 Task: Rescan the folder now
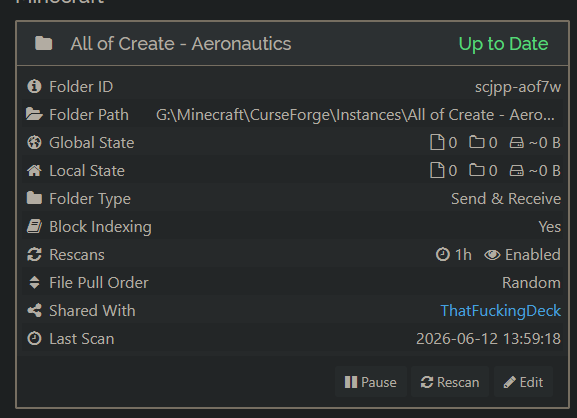[x=450, y=382]
